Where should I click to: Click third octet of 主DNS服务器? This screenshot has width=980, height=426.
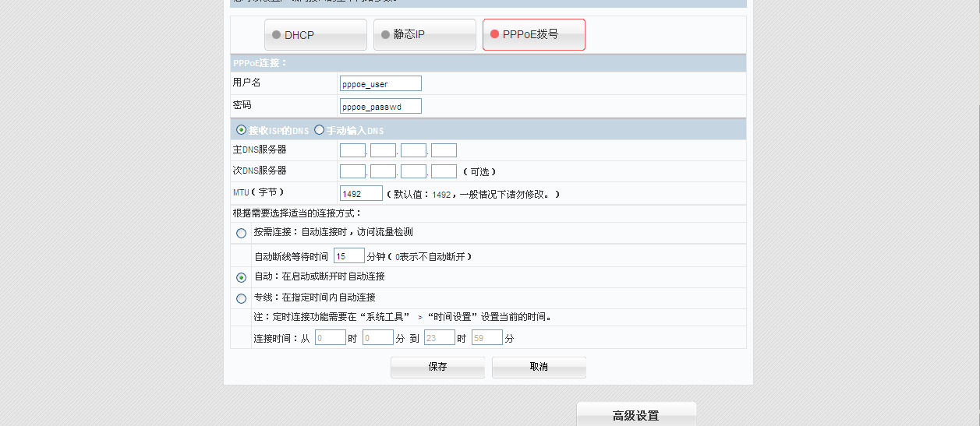tap(414, 150)
